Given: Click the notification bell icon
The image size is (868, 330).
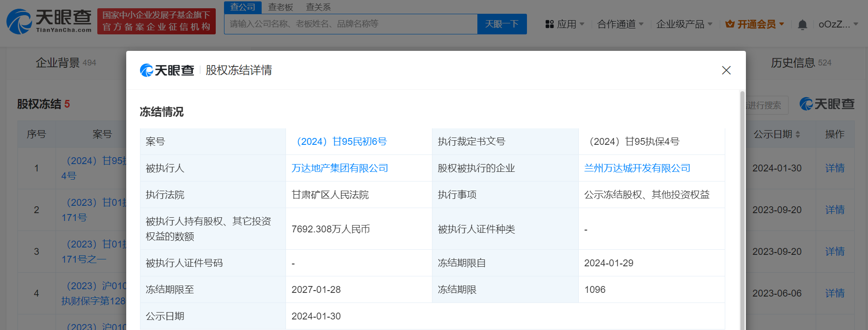Looking at the screenshot, I should click(x=802, y=24).
